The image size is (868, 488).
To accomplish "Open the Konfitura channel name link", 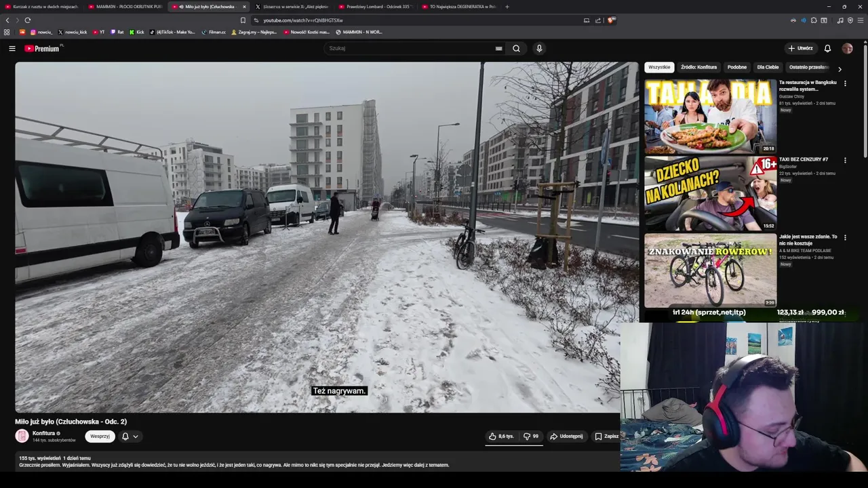I will tap(43, 433).
